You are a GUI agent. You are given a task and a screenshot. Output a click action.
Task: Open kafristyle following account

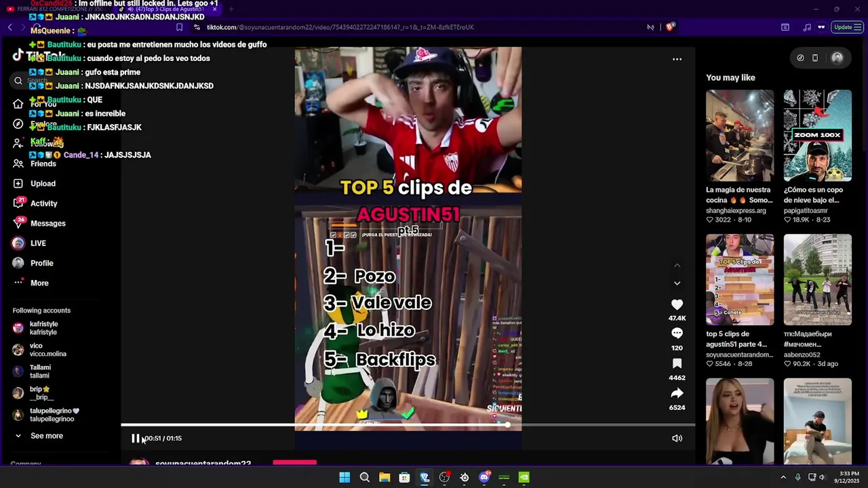(44, 328)
